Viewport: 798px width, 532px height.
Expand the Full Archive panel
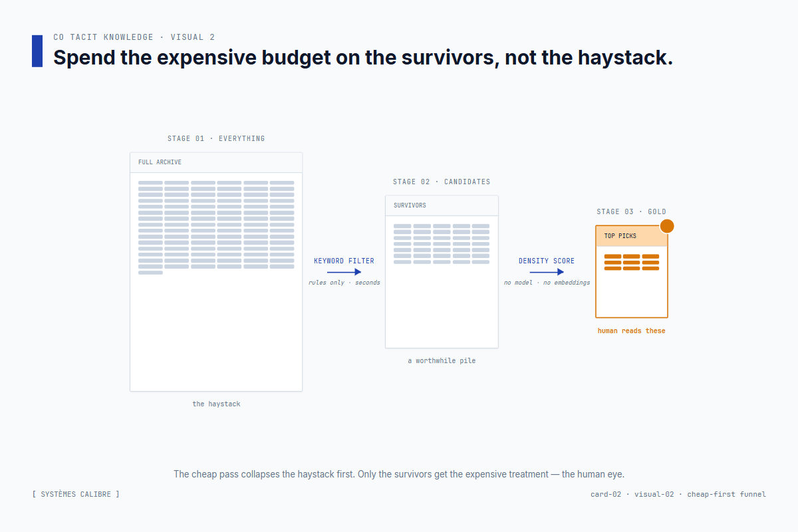(215, 271)
